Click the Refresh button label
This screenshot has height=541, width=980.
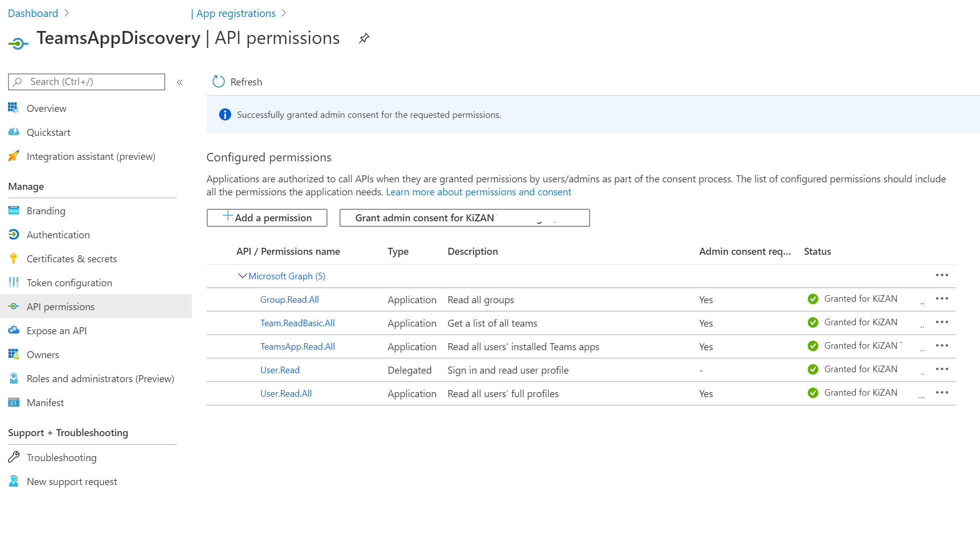click(246, 82)
